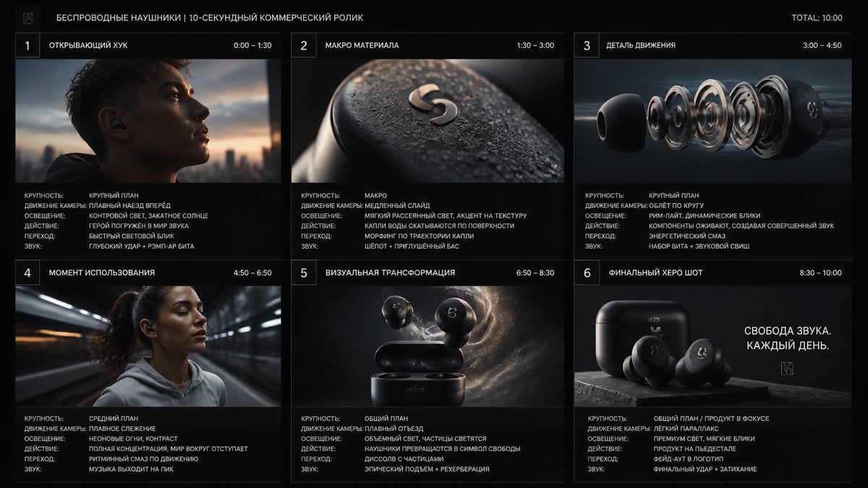Screen dimensions: 868x488
Task: Select the title ОТКРЫВАЮЩИЙ ХУК
Action: [88, 46]
